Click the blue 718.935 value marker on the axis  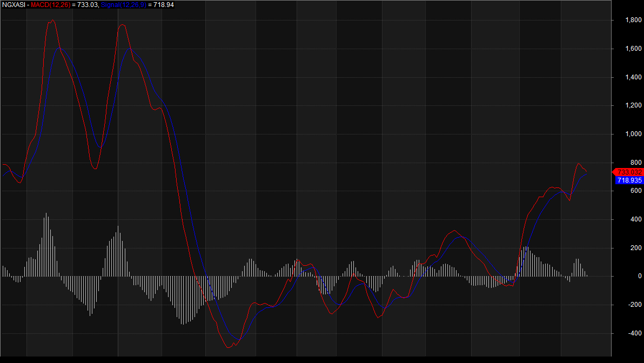tap(629, 180)
